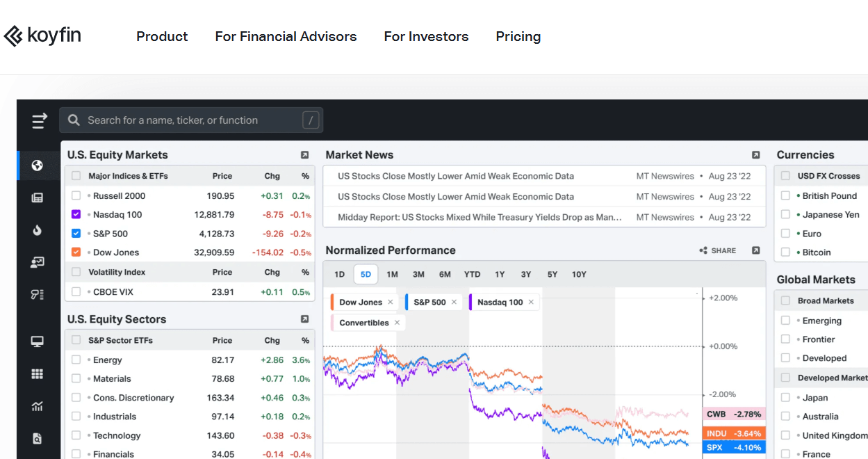Open the monitor dashboards sidebar icon

(38, 341)
